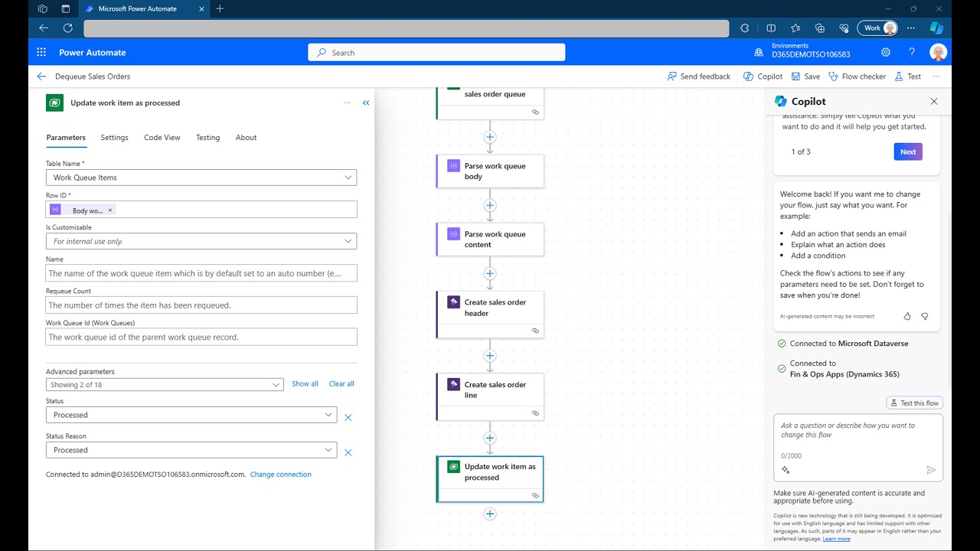Open browser extensions icon
This screenshot has width=980, height=551.
point(745,28)
